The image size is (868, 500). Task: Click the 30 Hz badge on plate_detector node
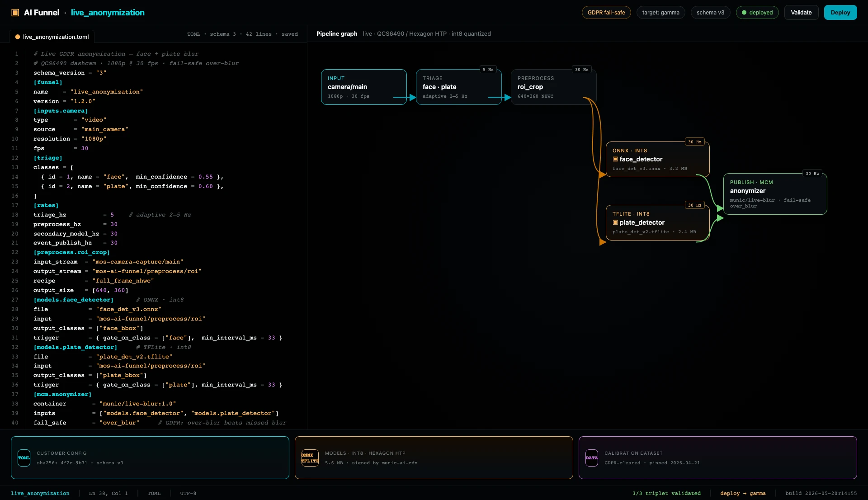[695, 205]
